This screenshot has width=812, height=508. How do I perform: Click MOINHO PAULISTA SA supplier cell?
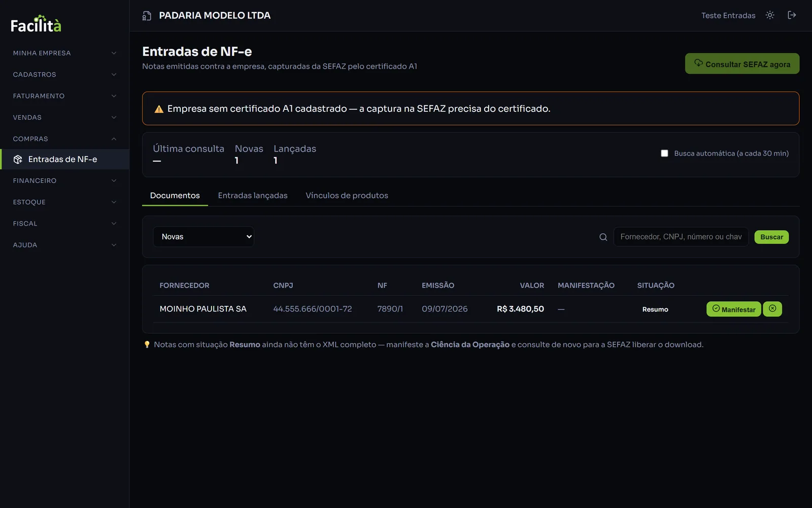[x=203, y=309]
